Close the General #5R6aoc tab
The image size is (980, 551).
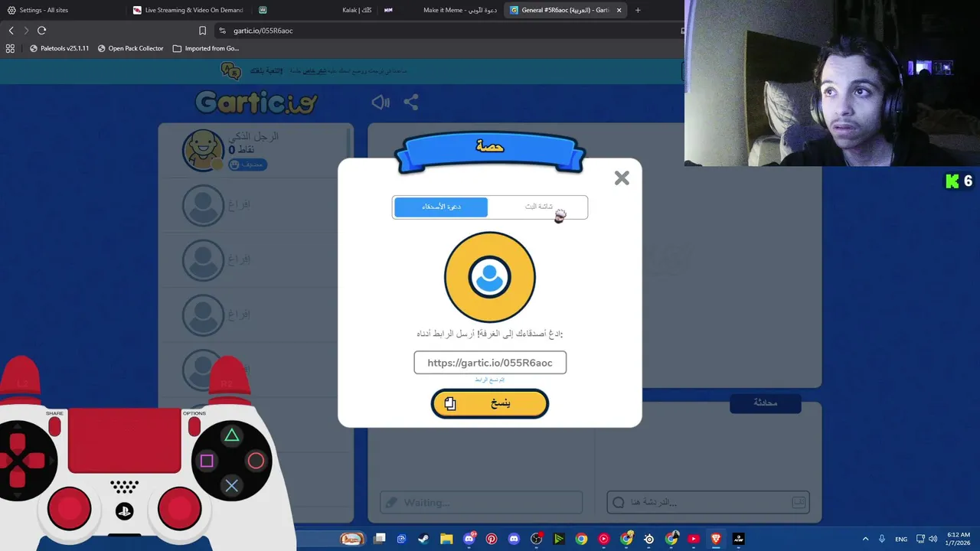click(619, 10)
